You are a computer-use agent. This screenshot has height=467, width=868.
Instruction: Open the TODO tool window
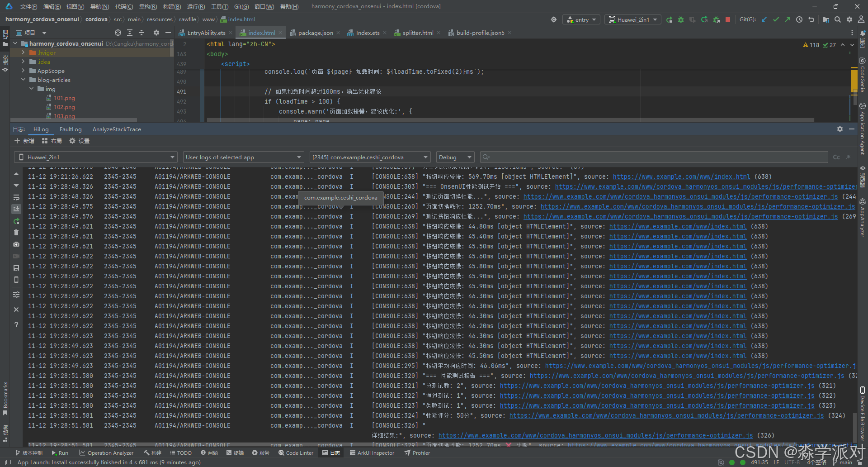pos(181,453)
